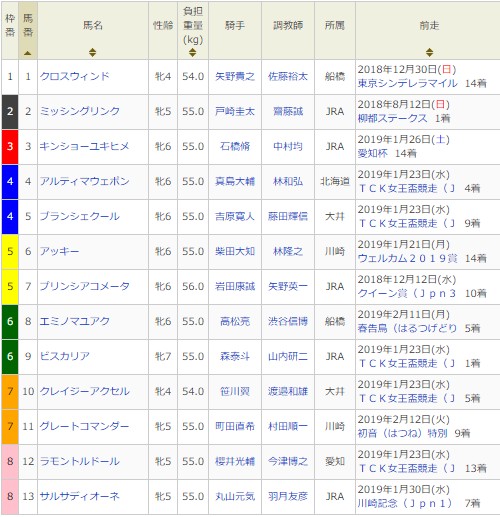
Task: View 愛知杯 previous race result
Action: (x=372, y=153)
